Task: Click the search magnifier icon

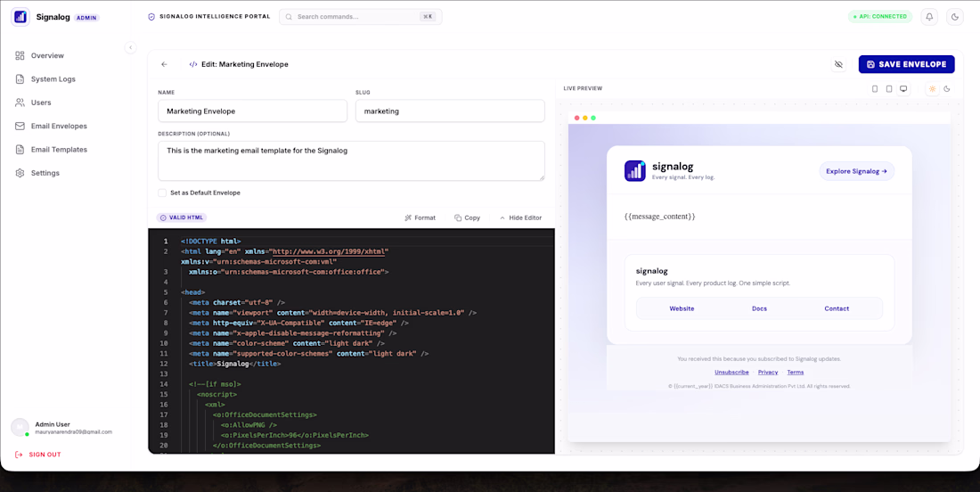Action: coord(289,17)
